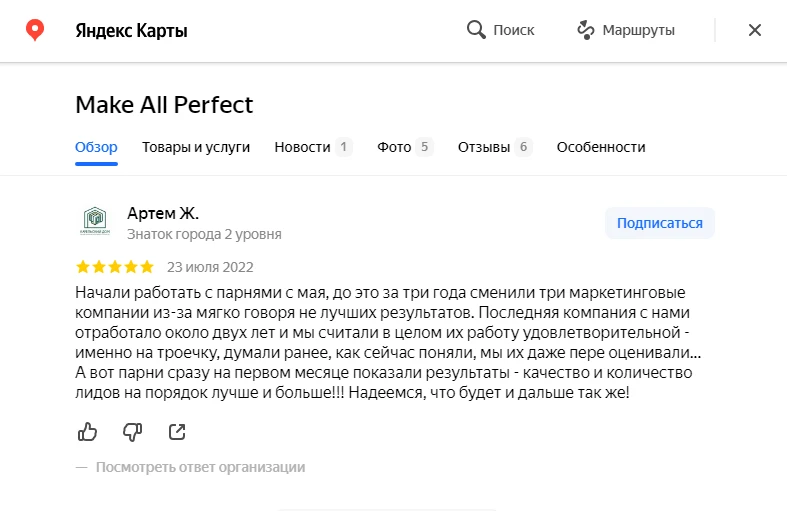787x511 pixels.
Task: Dislike the review with thumbs down
Action: pos(132,432)
